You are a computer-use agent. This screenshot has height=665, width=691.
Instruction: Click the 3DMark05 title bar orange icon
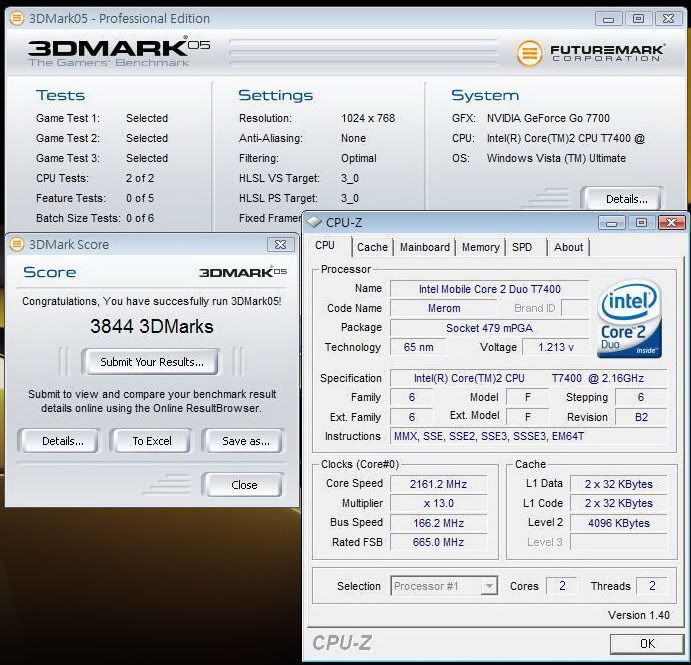[17, 19]
